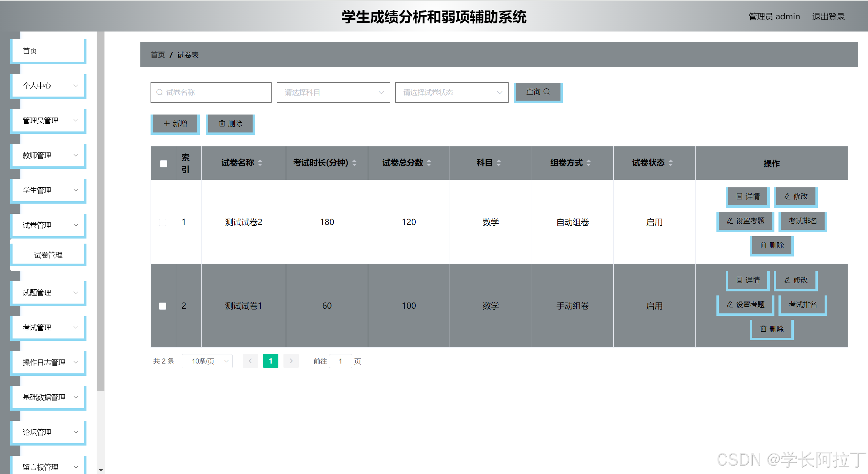Click 修改 pencil icon for 测试试卷2
Screen dimensions: 868x474
tap(787, 197)
